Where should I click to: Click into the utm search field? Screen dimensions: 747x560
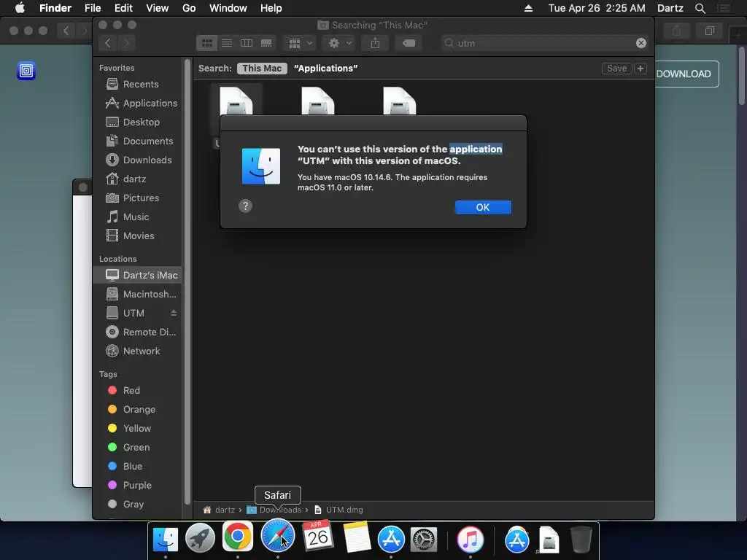[x=543, y=43]
